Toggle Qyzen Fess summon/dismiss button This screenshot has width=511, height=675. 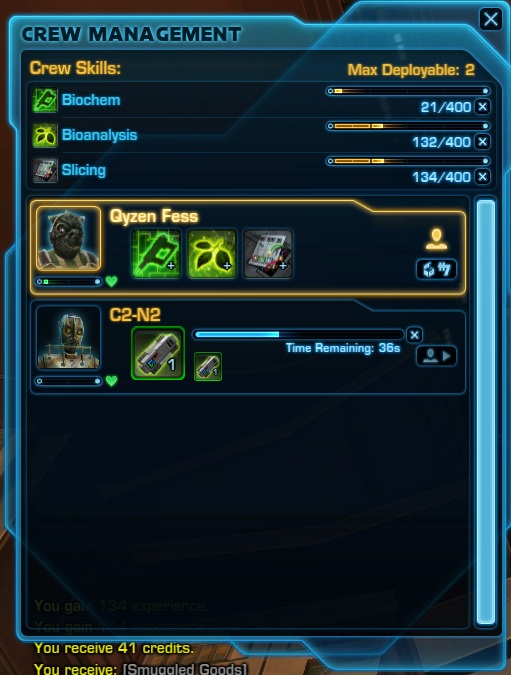click(x=437, y=269)
